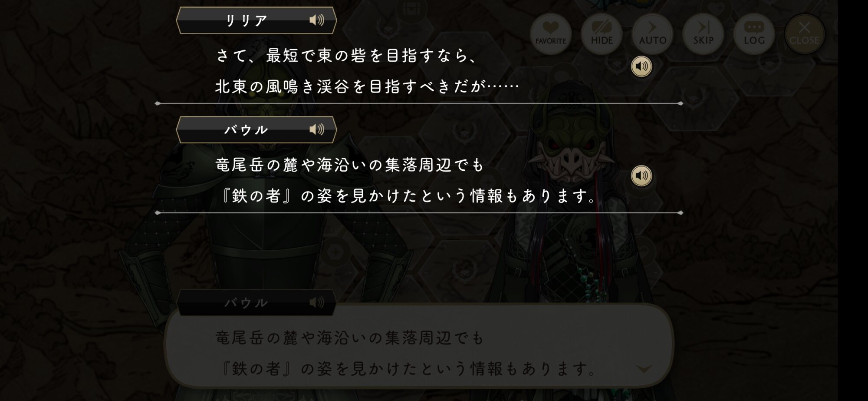The width and height of the screenshot is (868, 401).
Task: Play voice for バウル's logged line (round speaker)
Action: 641,176
